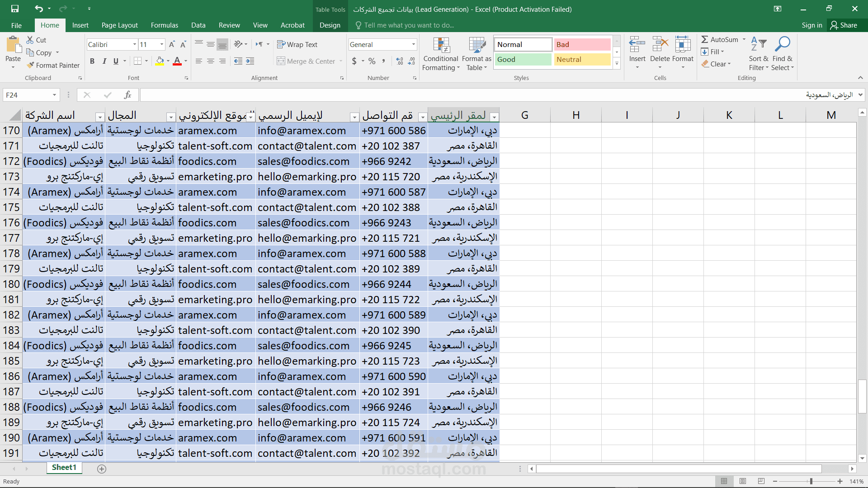
Task: Open Sort & Filter menu
Action: click(x=759, y=53)
